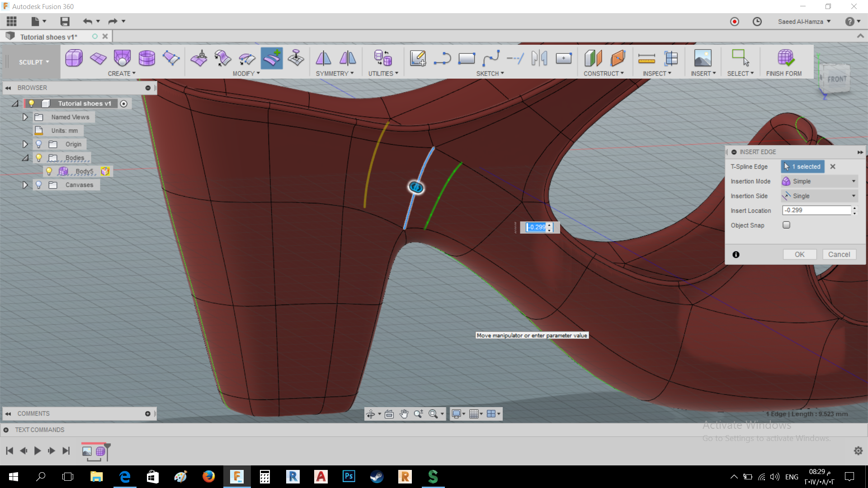Open the Create Sketch tool
The image size is (868, 488).
418,58
